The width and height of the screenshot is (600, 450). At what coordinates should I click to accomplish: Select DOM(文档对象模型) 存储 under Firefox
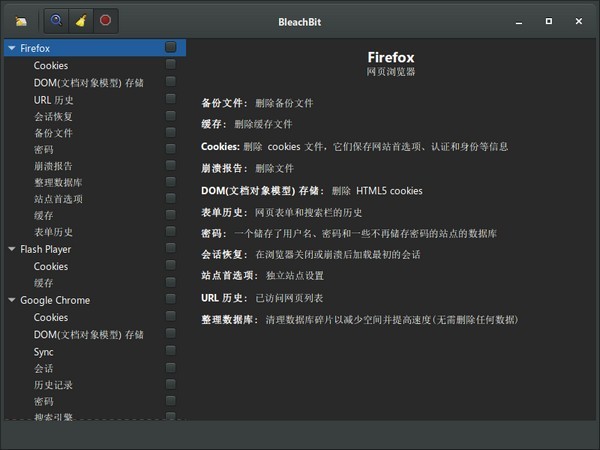95,83
